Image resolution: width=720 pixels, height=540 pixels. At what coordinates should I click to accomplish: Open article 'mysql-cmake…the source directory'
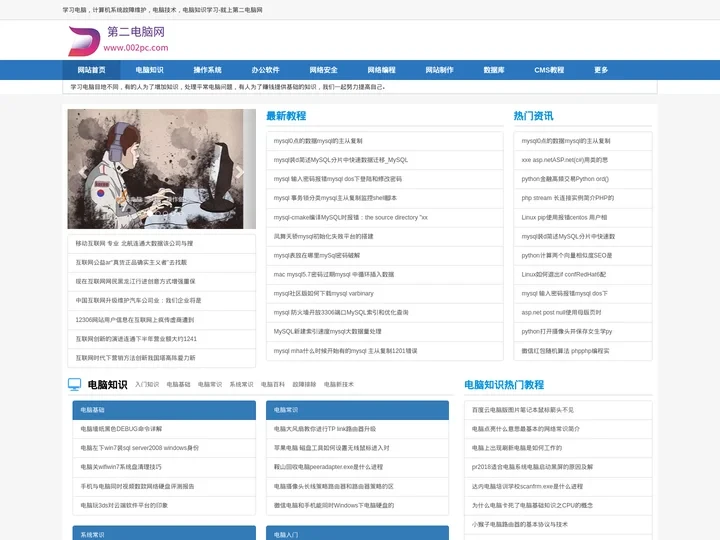tap(384, 217)
